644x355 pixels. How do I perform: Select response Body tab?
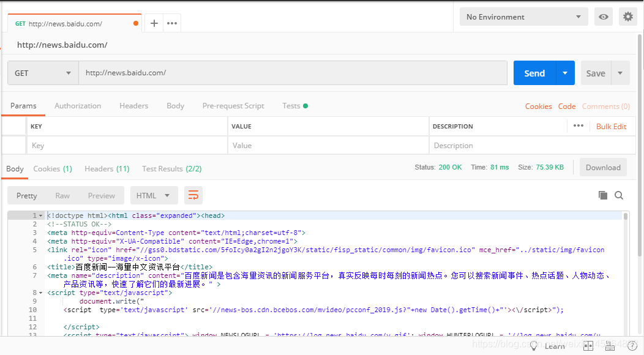[x=15, y=169]
